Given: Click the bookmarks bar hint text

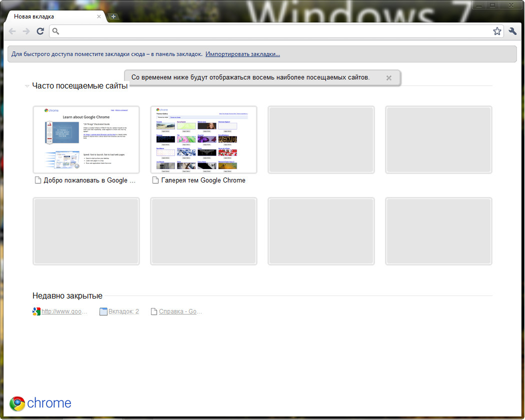Looking at the screenshot, I should (107, 54).
